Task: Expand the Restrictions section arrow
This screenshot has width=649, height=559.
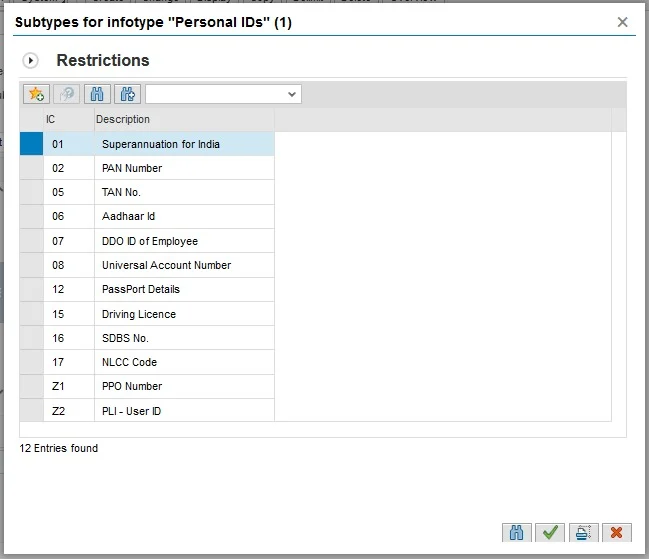Action: click(x=30, y=60)
